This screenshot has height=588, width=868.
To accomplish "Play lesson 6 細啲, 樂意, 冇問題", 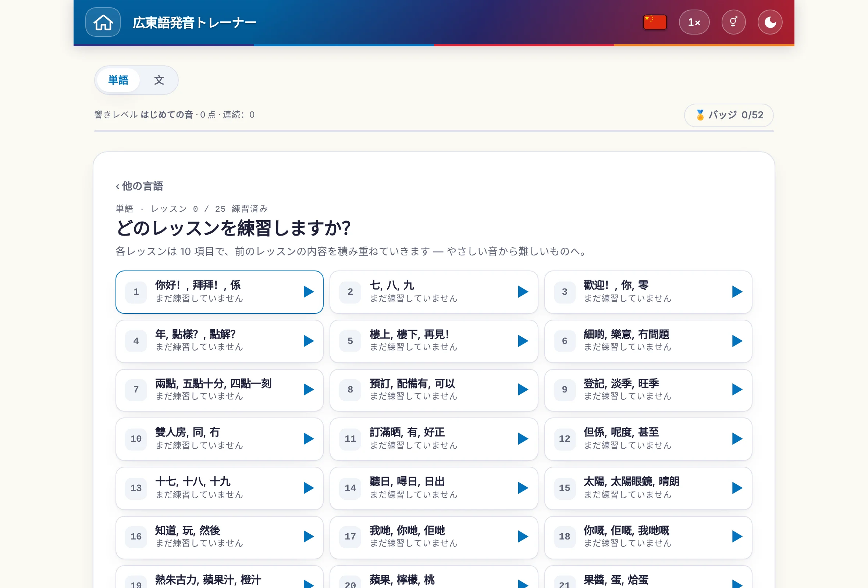I will tap(737, 341).
